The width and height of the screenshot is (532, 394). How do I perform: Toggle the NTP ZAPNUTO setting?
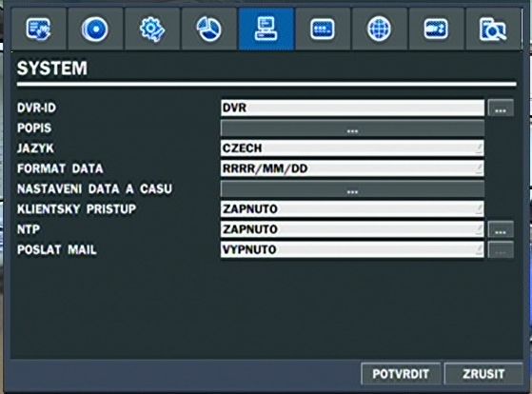pos(352,229)
